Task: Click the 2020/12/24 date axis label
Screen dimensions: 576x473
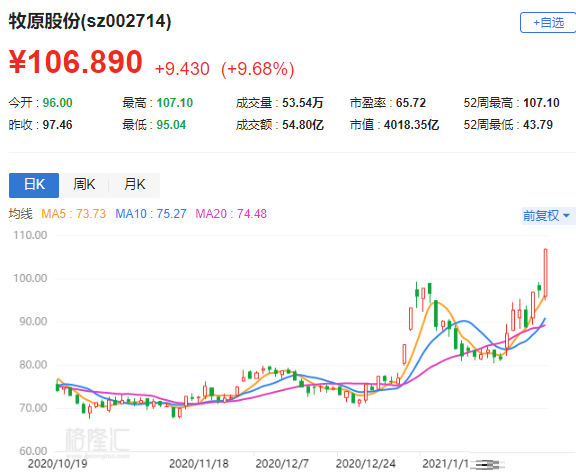Action: tap(366, 463)
